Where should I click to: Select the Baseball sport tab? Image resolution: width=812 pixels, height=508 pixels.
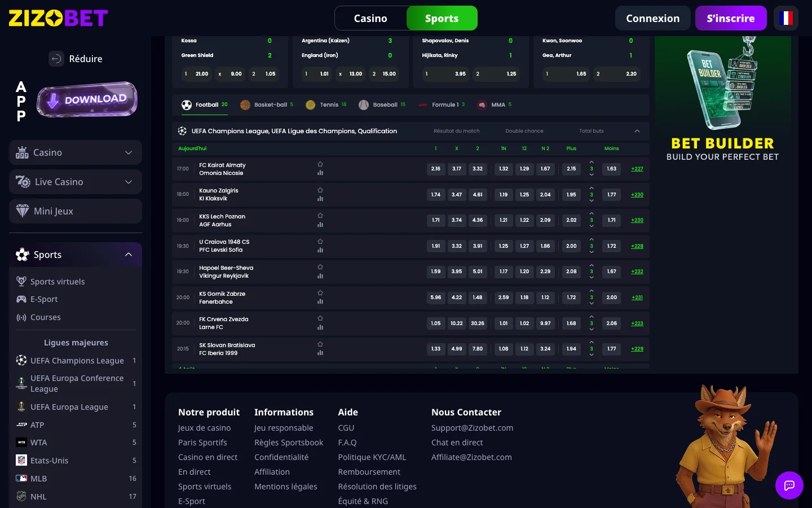[382, 105]
